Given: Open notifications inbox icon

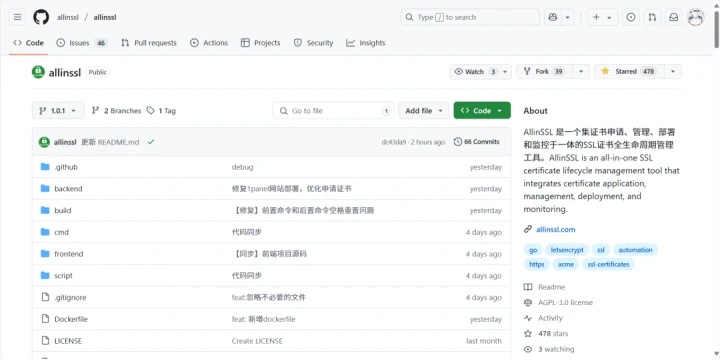Looking at the screenshot, I should point(673,17).
